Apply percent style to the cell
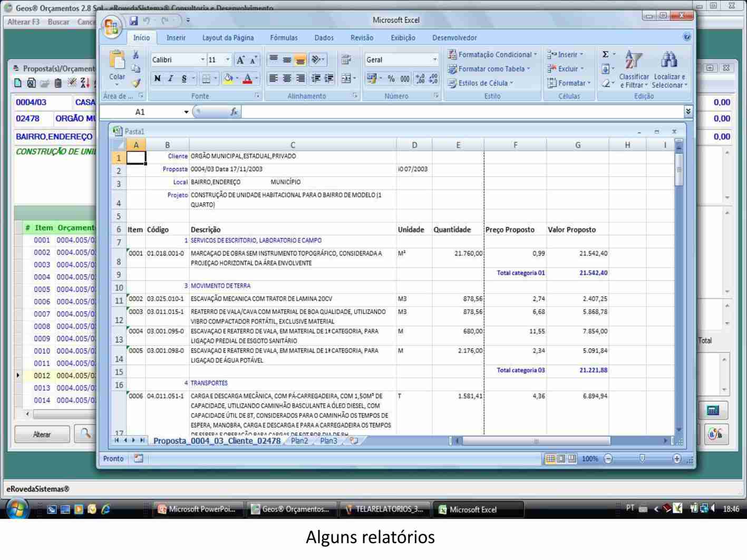Image resolution: width=747 pixels, height=560 pixels. pos(391,78)
